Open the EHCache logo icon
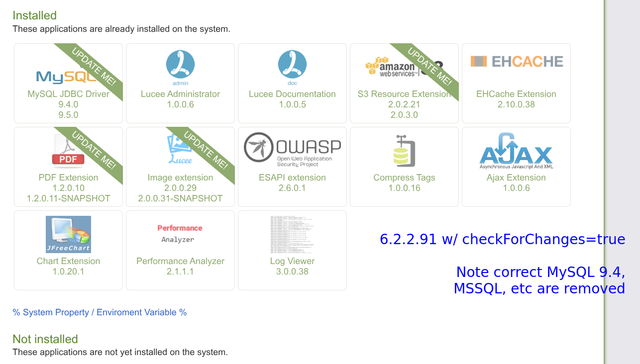The width and height of the screenshot is (640, 364). coord(516,61)
